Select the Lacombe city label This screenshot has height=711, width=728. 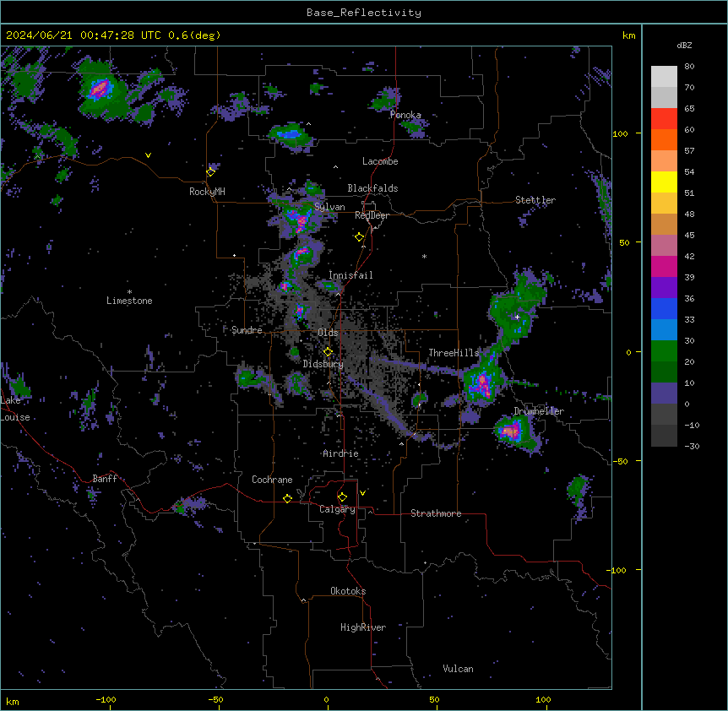tap(380, 161)
